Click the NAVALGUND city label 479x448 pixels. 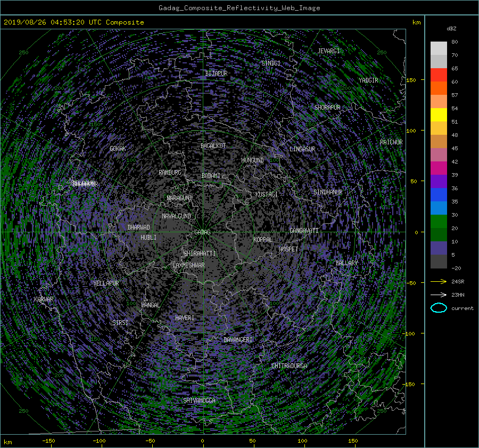tap(176, 216)
